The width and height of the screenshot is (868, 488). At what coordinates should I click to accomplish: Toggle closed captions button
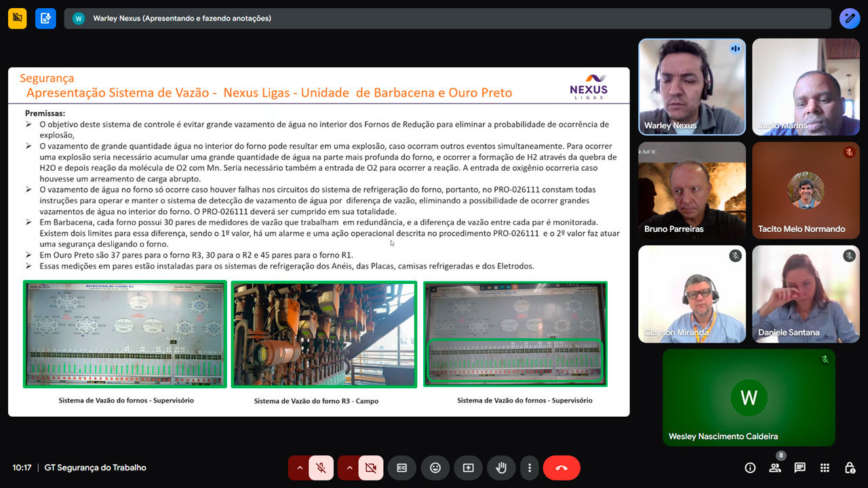pos(402,468)
